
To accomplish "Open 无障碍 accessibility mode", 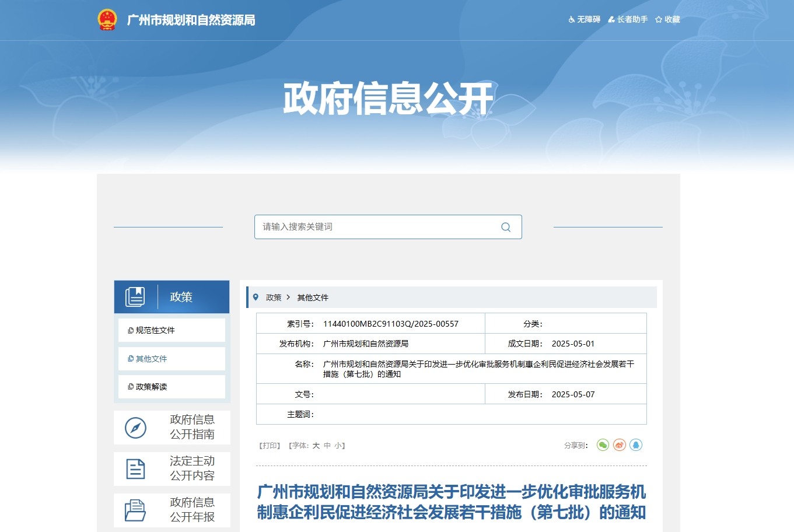I will [x=585, y=20].
